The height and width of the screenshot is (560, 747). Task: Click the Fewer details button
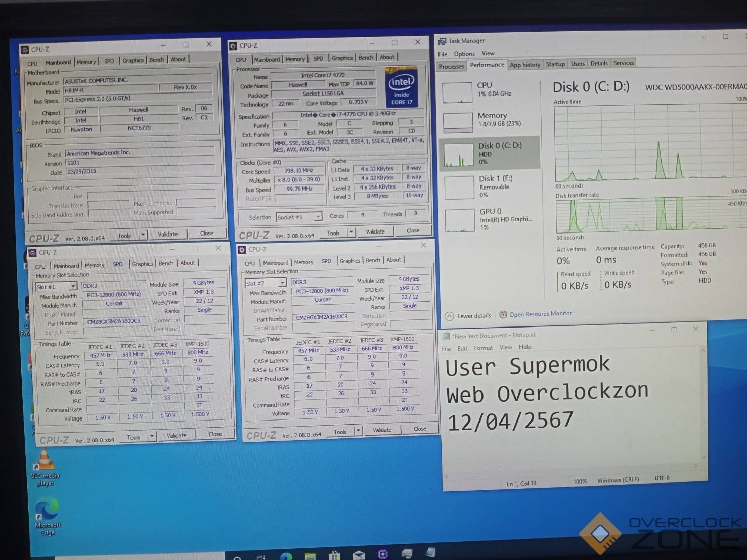tap(468, 316)
